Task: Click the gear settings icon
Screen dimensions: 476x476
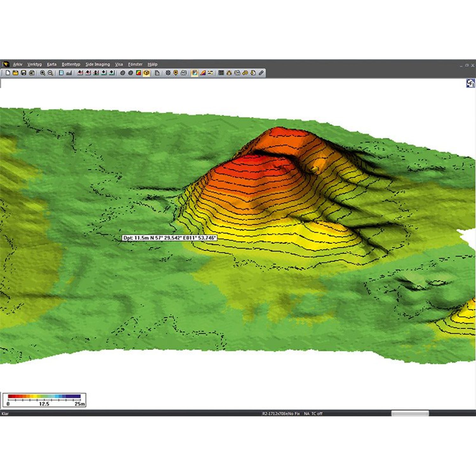Action: pyautogui.click(x=168, y=73)
